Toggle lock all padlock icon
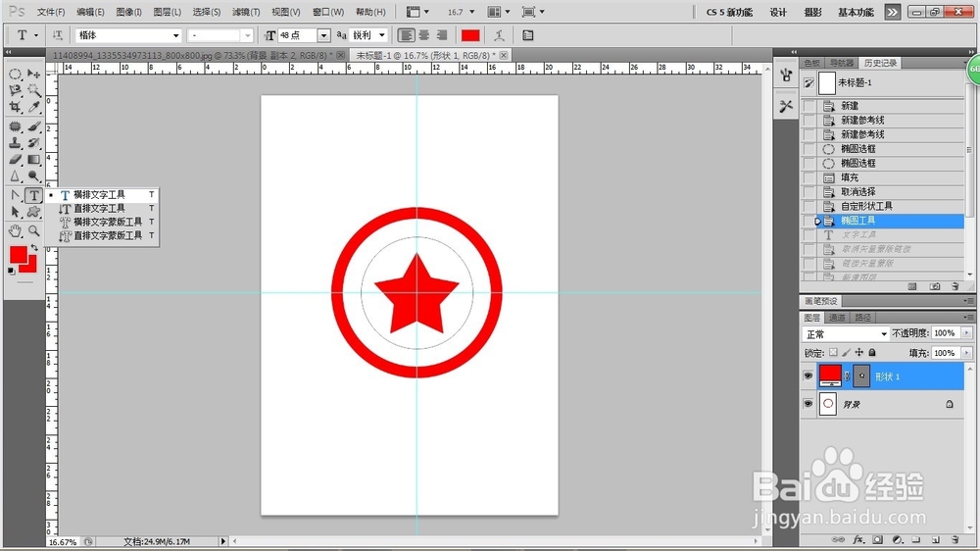980x551 pixels. (x=872, y=353)
